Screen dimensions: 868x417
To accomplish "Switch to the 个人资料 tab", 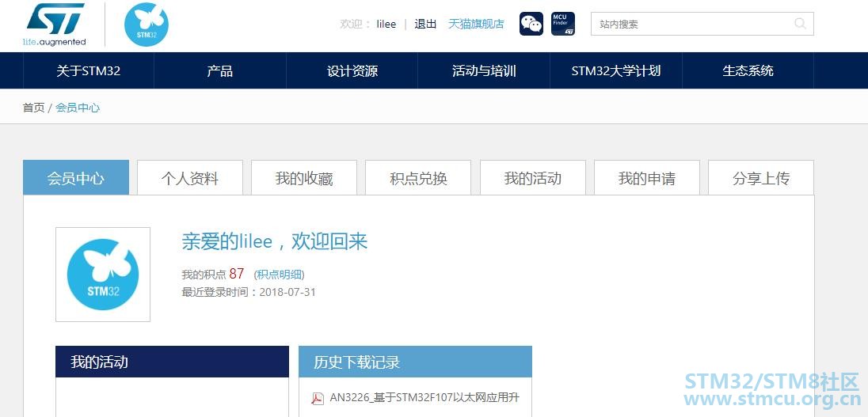I will [x=190, y=178].
